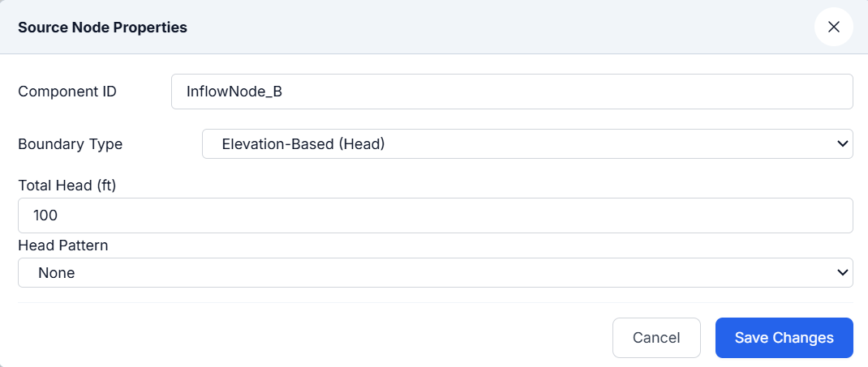Screen dimensions: 868x367
Task: Click the Total Head (ft) label
Action: pyautogui.click(x=67, y=186)
